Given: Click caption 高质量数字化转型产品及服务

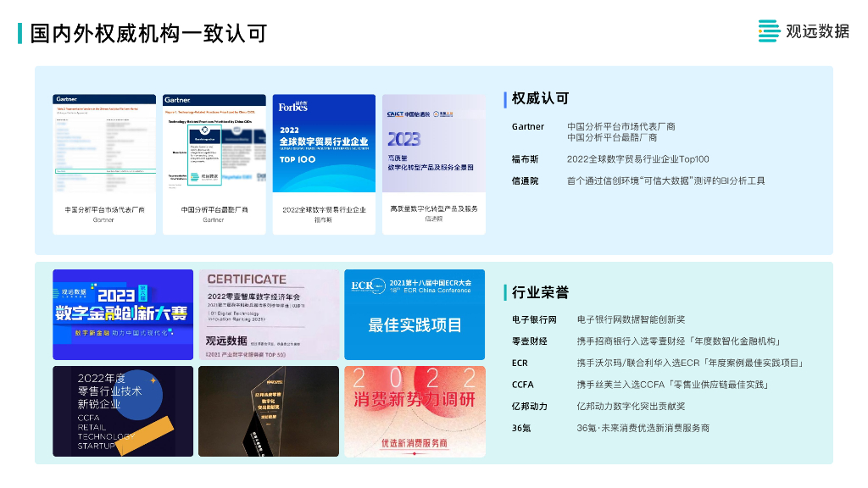Looking at the screenshot, I should [x=434, y=208].
